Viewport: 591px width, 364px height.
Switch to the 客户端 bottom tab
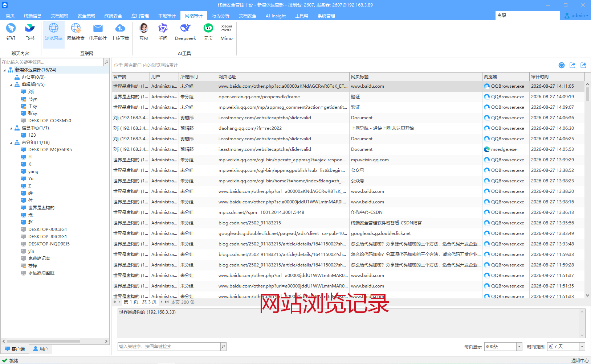pos(15,349)
